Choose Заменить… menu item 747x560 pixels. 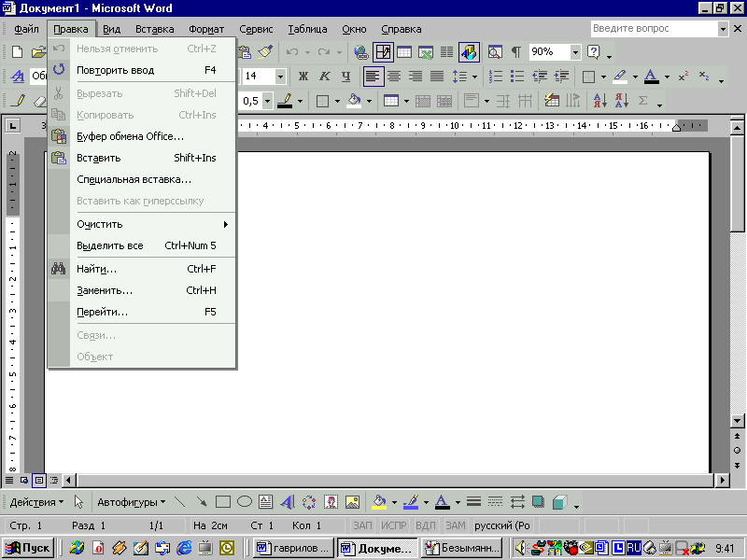[x=142, y=290]
